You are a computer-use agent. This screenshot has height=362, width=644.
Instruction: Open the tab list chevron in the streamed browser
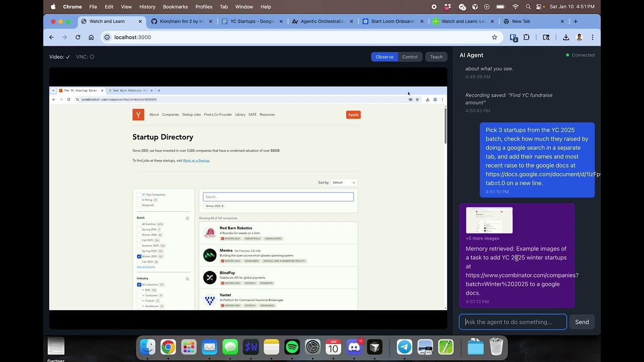[53, 90]
